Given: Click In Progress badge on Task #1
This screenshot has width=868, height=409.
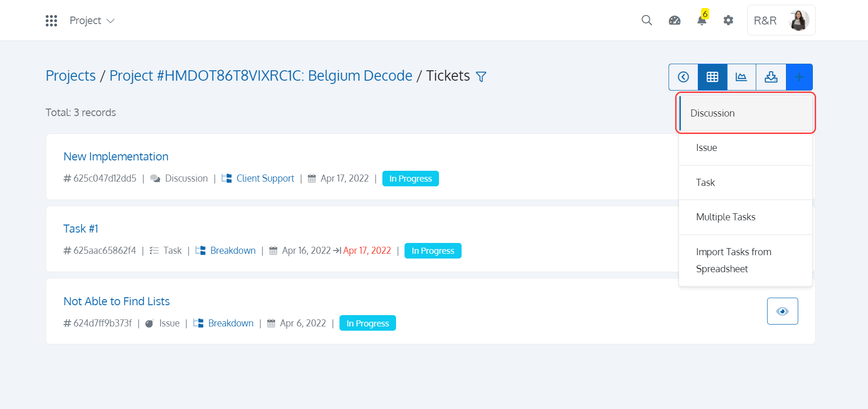Looking at the screenshot, I should tap(433, 251).
